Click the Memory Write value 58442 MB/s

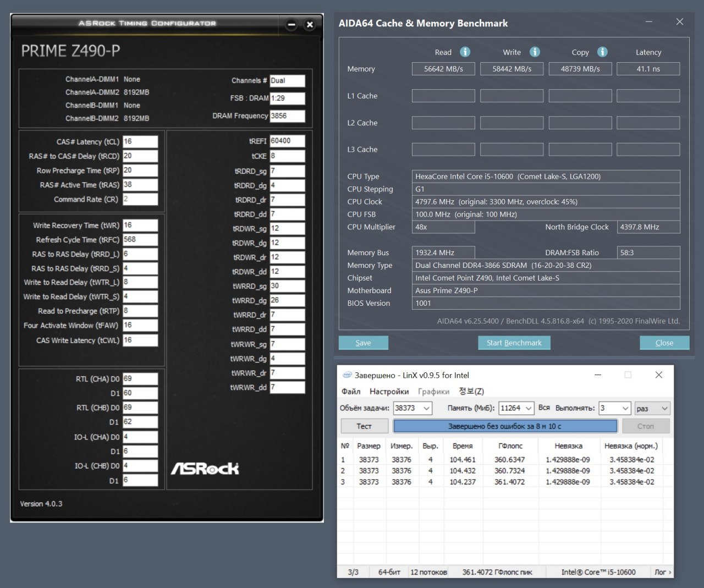coord(512,69)
